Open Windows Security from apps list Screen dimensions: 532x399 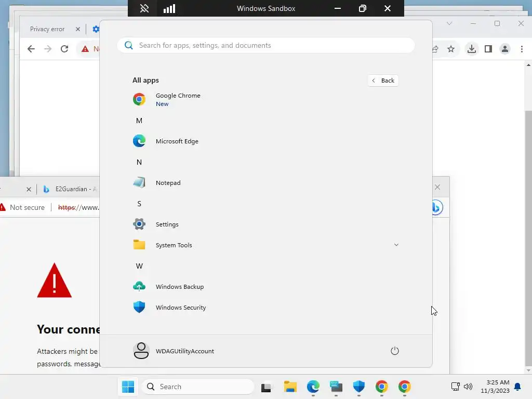265,308
